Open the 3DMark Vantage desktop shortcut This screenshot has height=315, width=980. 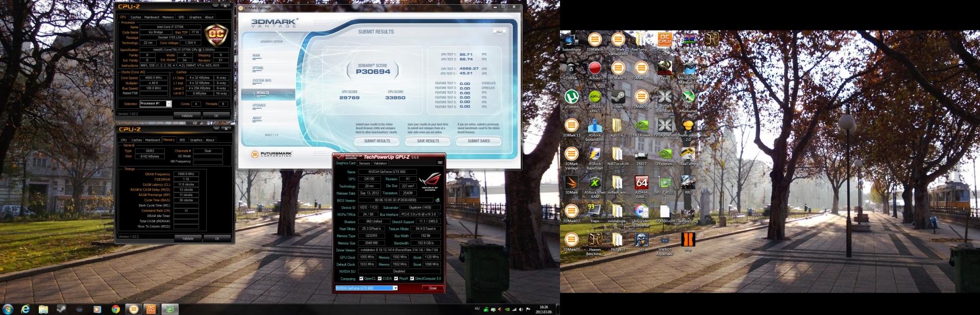coord(571,158)
